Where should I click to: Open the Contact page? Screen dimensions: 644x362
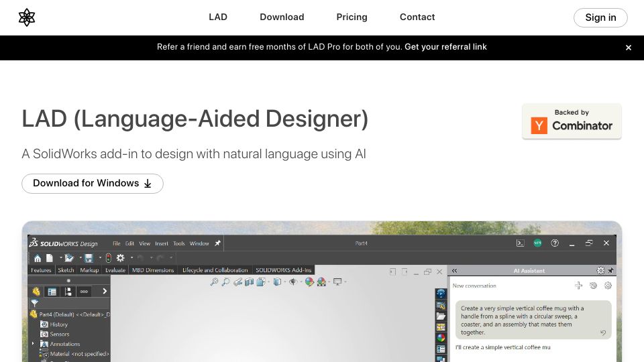click(x=417, y=17)
